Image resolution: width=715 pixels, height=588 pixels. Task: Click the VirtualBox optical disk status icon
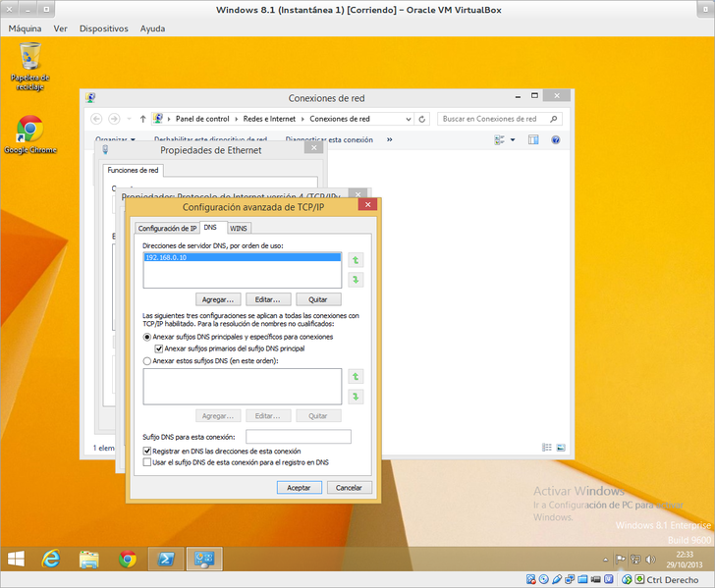(x=544, y=579)
